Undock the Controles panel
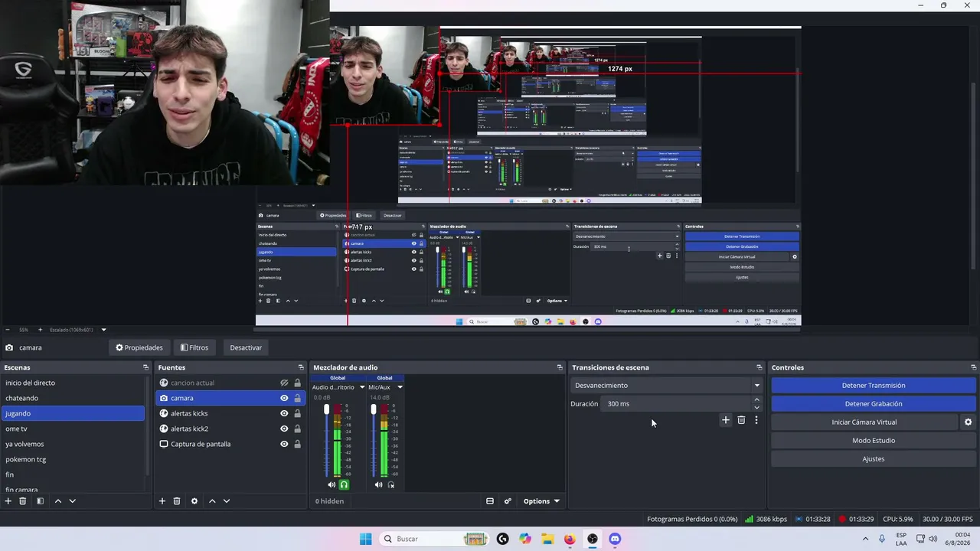This screenshot has height=551, width=980. pos(974,368)
